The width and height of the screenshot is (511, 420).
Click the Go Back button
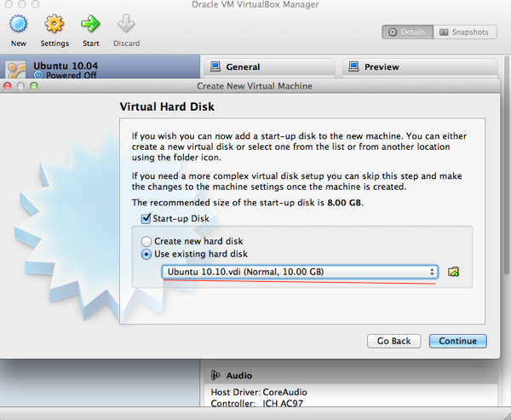(x=393, y=341)
